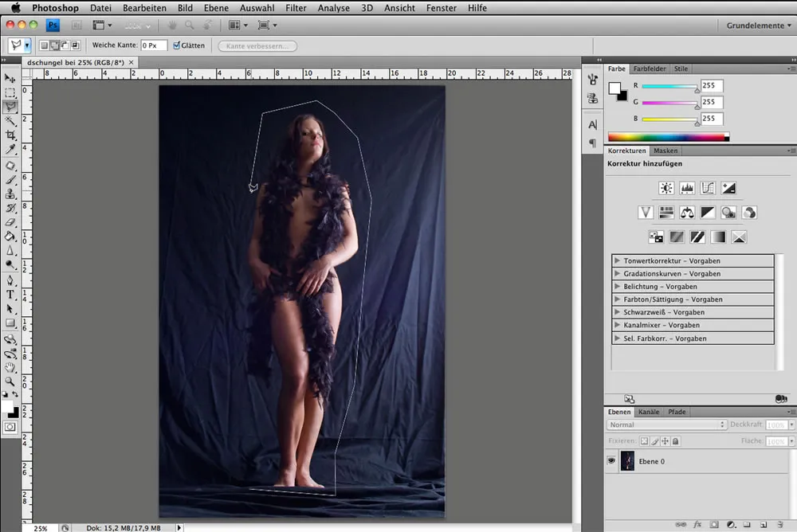Viewport: 797px width, 532px height.
Task: Choose the Text tool
Action: [x=10, y=295]
